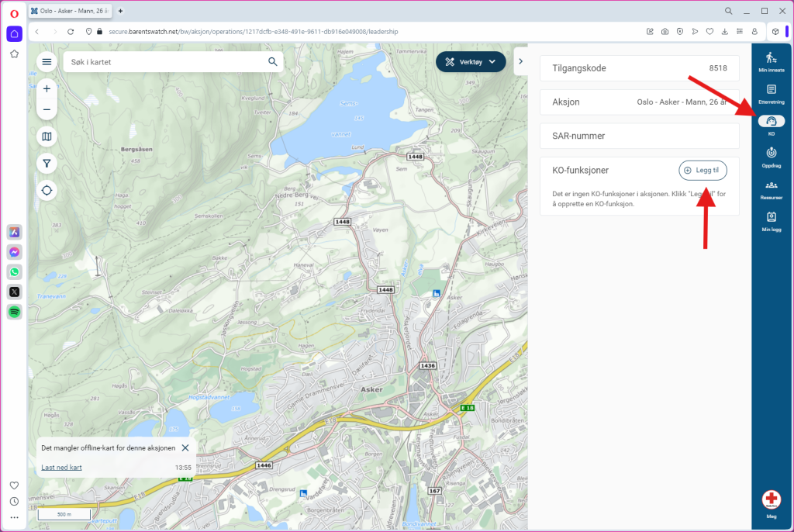Switch to Min innsats tab
This screenshot has height=532, width=794.
(771, 61)
